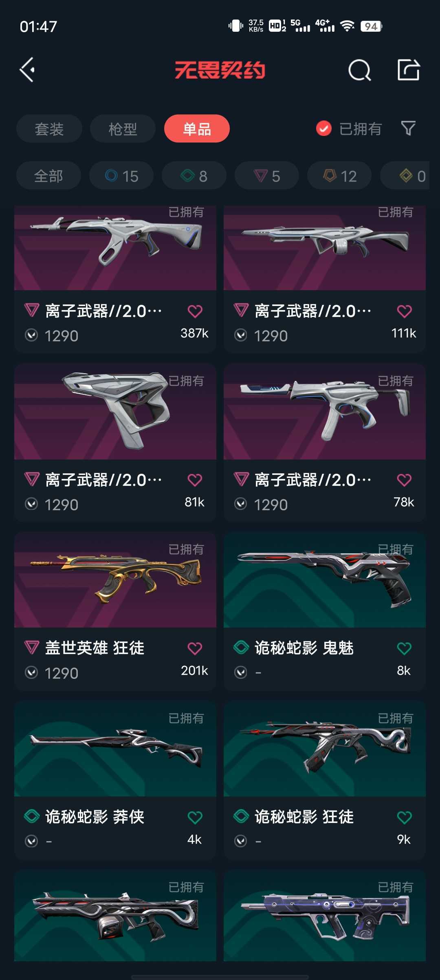Open the search magnifier icon
440x980 pixels.
[x=360, y=70]
